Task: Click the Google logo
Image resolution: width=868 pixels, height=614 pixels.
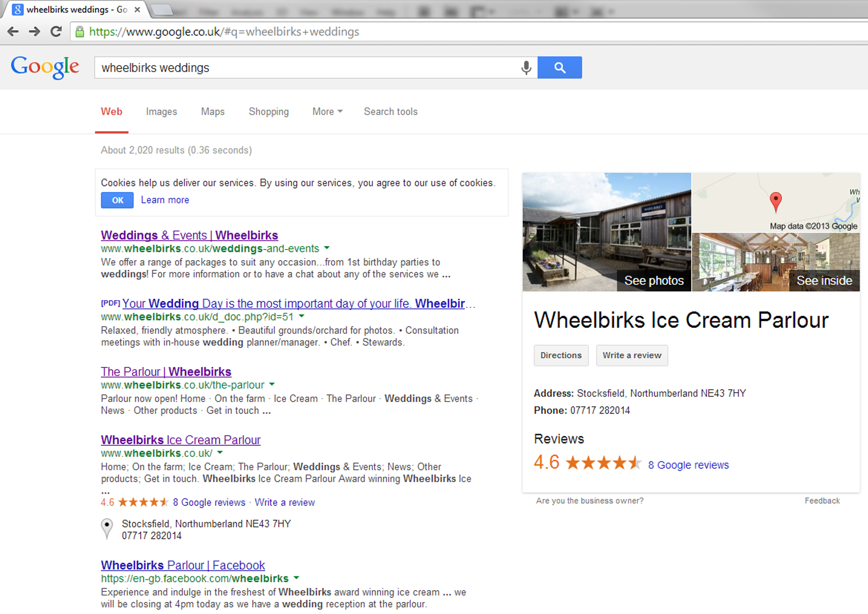Action: click(x=45, y=67)
